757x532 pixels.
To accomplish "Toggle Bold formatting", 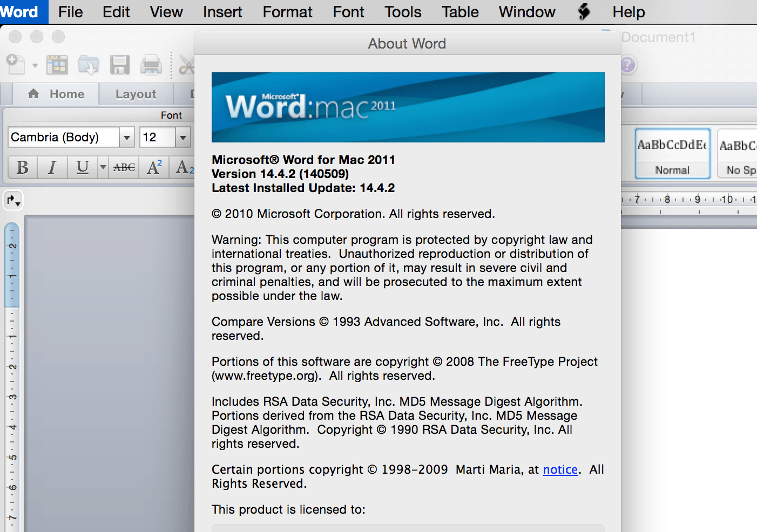I will click(x=23, y=167).
